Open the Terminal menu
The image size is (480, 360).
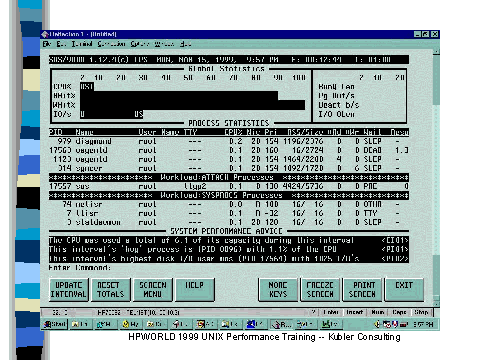(82, 44)
